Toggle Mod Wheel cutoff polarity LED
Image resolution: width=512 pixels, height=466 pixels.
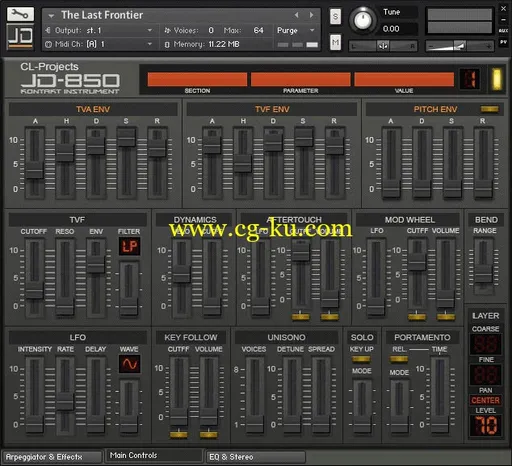click(x=417, y=316)
